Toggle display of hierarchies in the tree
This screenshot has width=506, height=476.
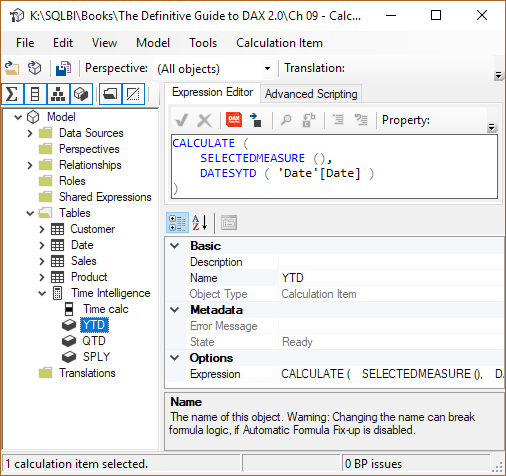point(58,94)
